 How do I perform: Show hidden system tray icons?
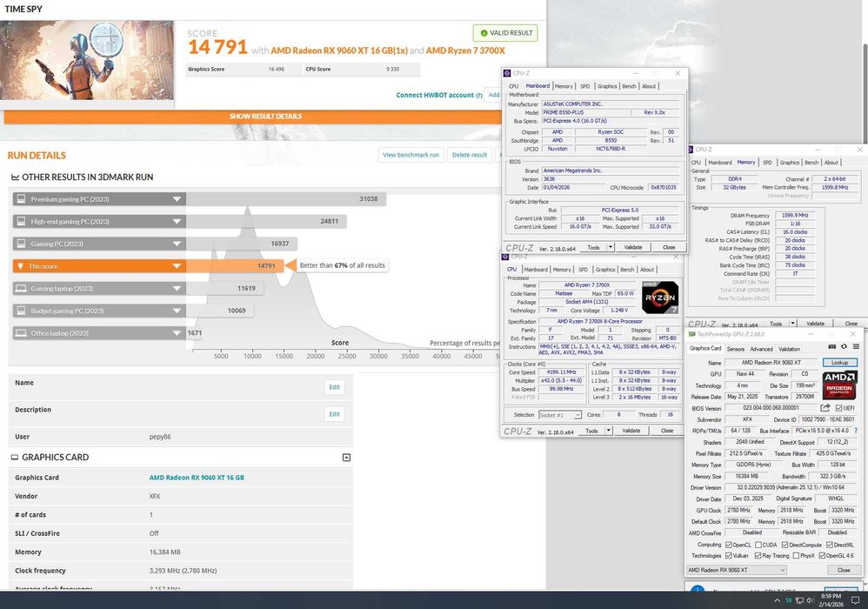click(x=777, y=600)
